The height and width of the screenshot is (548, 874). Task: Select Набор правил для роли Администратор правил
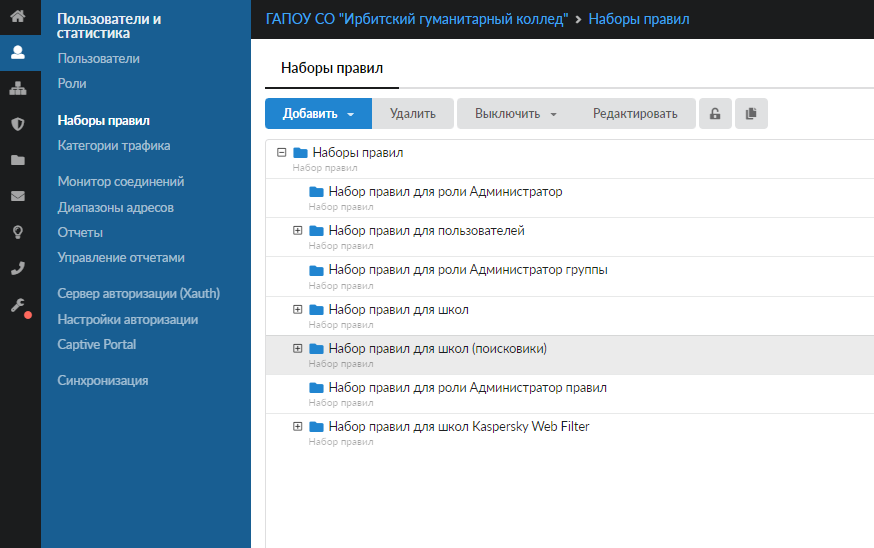(570, 394)
